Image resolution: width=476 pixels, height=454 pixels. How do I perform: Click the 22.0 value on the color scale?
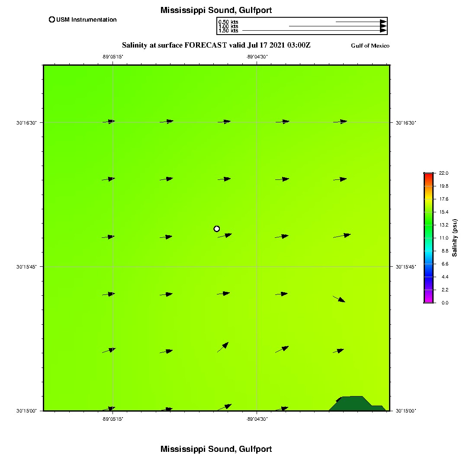444,173
